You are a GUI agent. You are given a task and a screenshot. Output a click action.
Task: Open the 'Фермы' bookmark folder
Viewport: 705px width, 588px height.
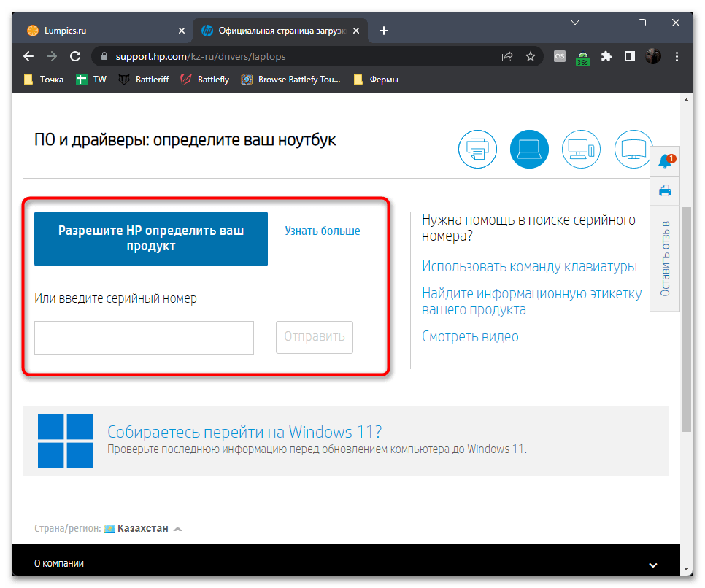(376, 80)
